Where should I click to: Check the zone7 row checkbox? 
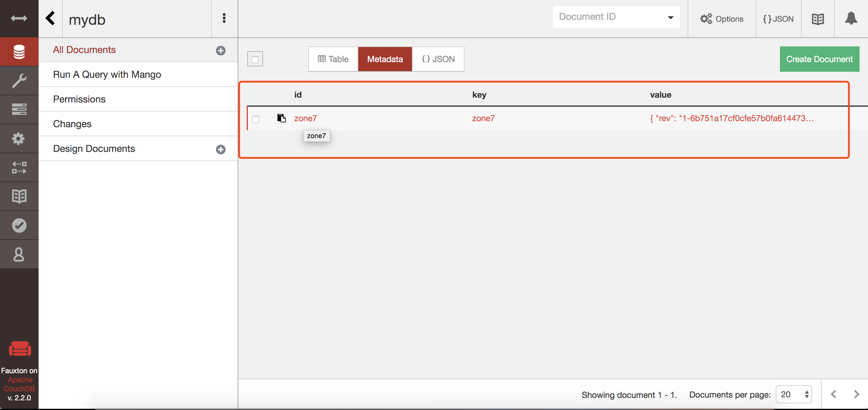(256, 119)
